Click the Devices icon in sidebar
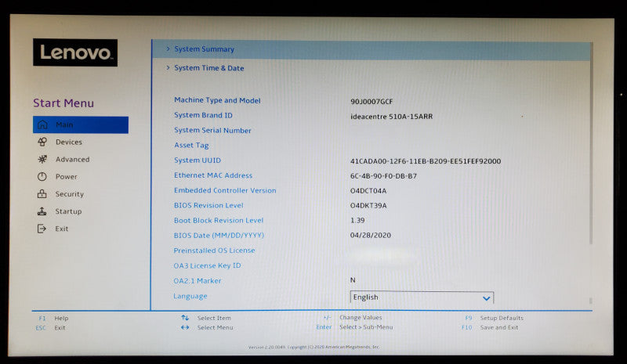Image resolution: width=627 pixels, height=364 pixels. [42, 142]
